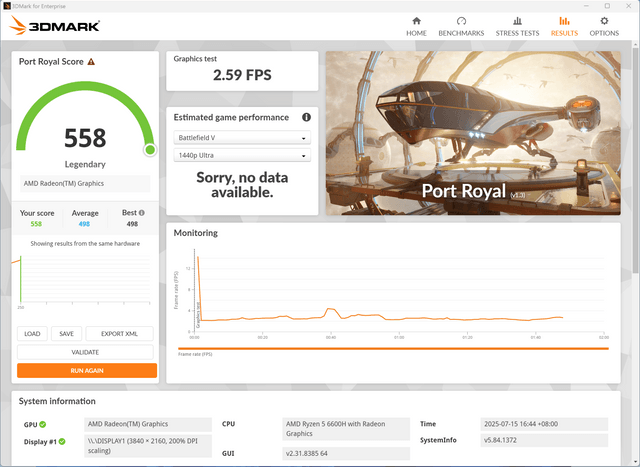Viewport: 640px width, 467px height.
Task: Click RUN AGAIN to rerun the benchmark
Action: [87, 371]
